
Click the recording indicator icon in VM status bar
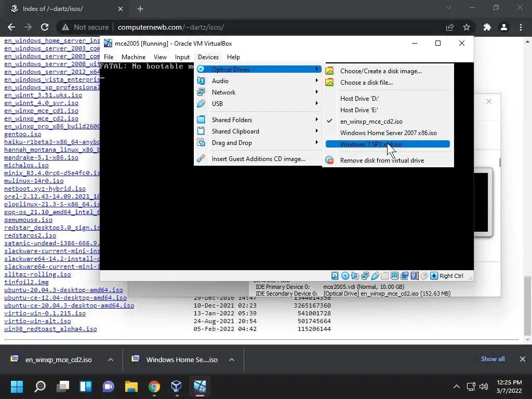click(x=404, y=276)
